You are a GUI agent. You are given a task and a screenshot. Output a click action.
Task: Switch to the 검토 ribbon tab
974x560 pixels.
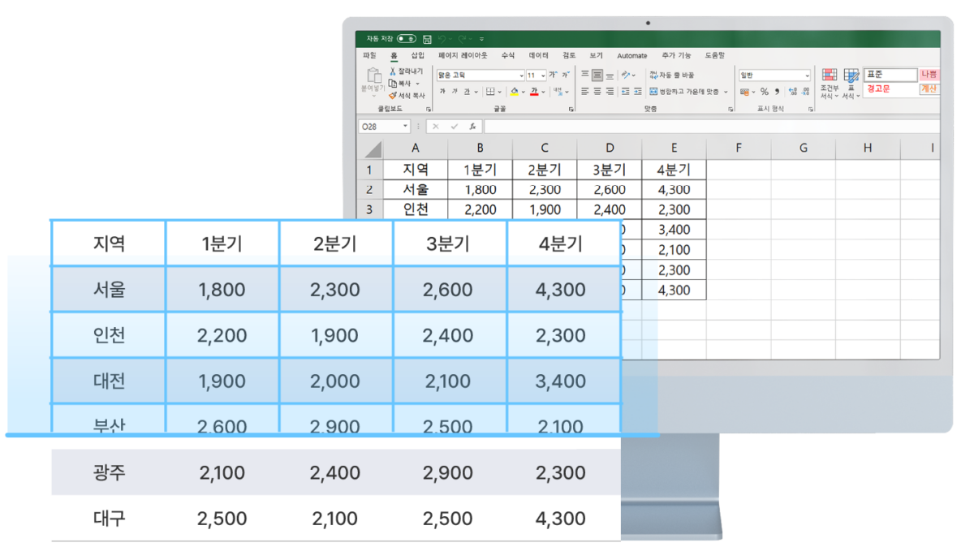pos(569,55)
